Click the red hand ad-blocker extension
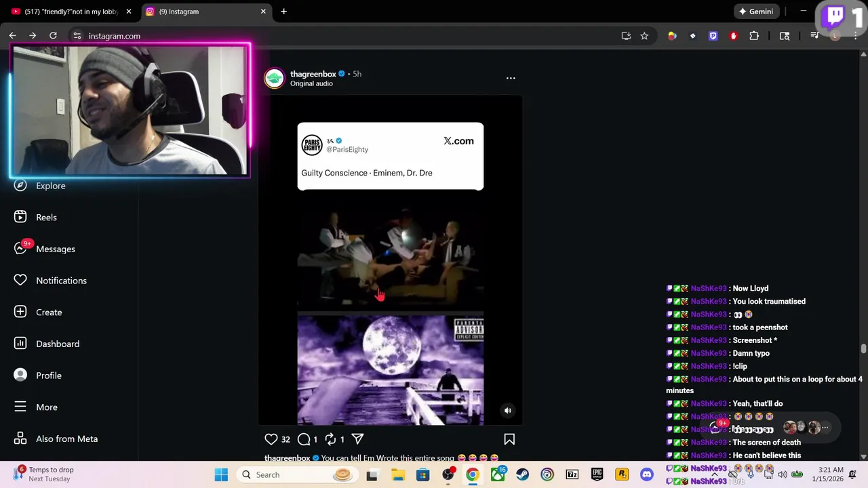 click(733, 36)
